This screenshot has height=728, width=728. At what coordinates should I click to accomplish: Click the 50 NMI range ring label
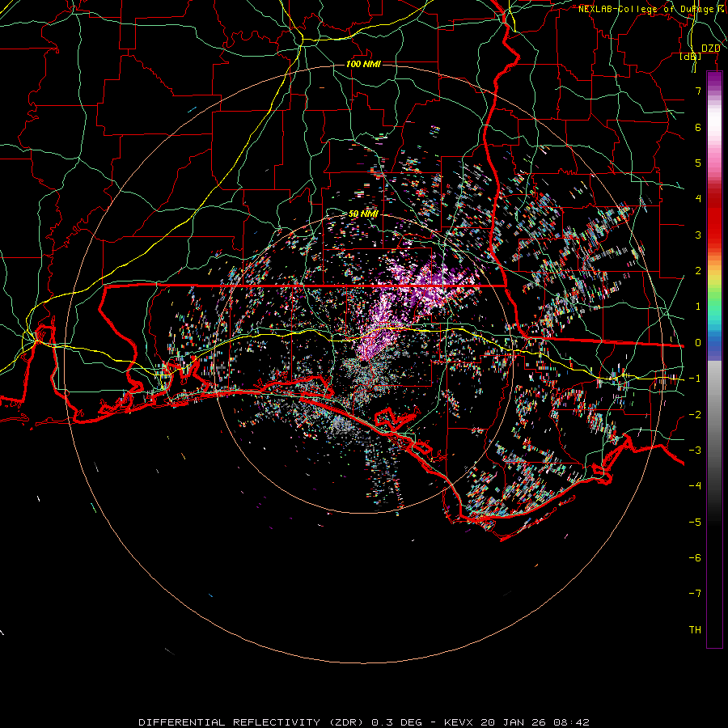(x=363, y=214)
